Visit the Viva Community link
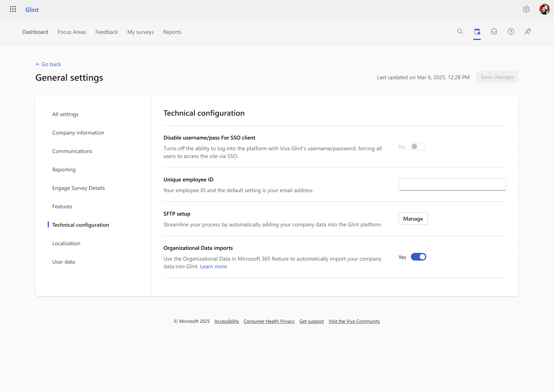This screenshot has width=554, height=392. (x=354, y=321)
